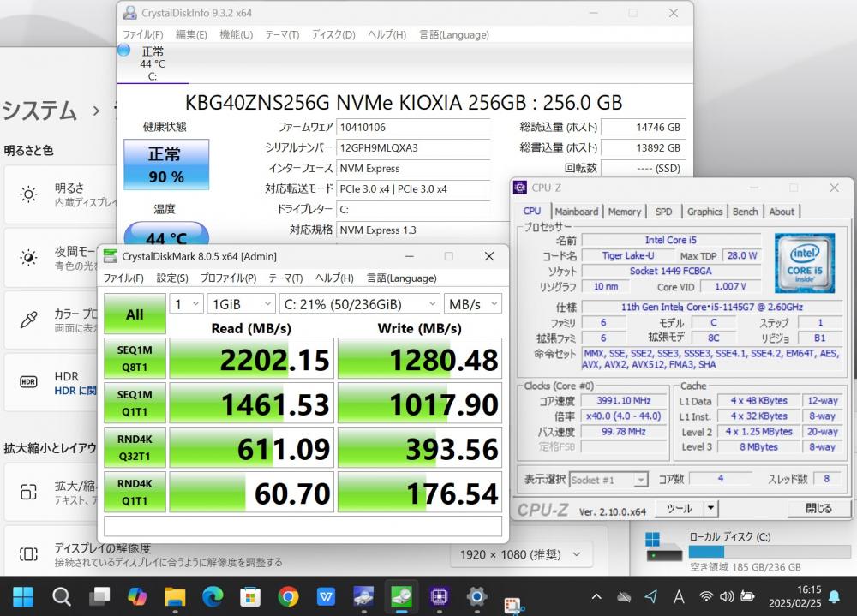Launch Google Chrome from taskbar

pyautogui.click(x=288, y=596)
